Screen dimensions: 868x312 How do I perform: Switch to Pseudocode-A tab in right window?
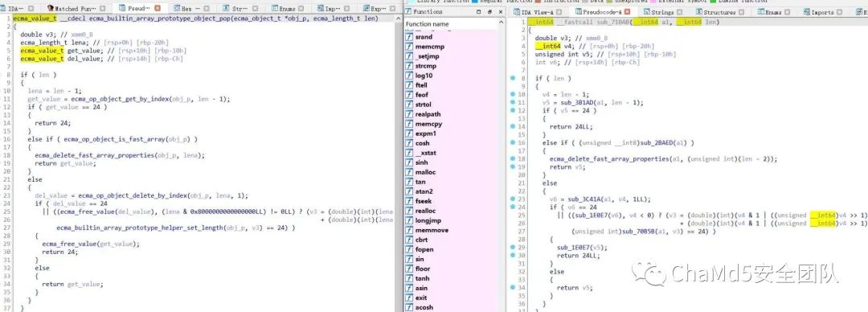[603, 11]
